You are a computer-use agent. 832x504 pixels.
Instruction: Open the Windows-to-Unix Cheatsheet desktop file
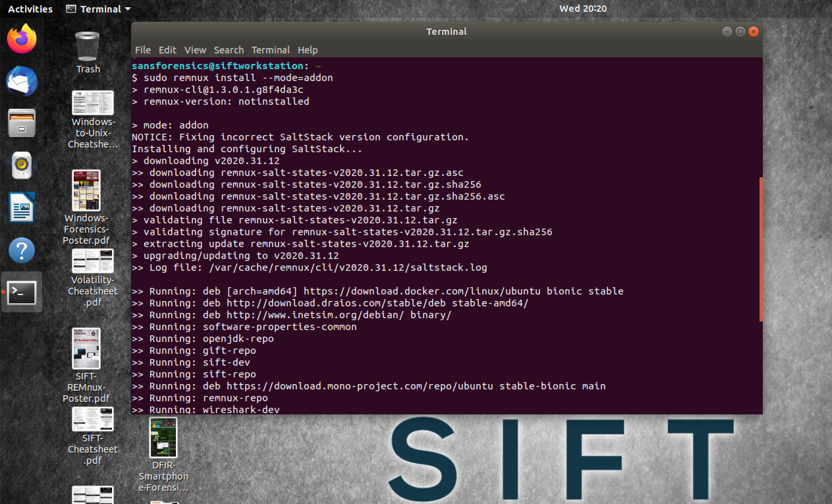tap(93, 120)
